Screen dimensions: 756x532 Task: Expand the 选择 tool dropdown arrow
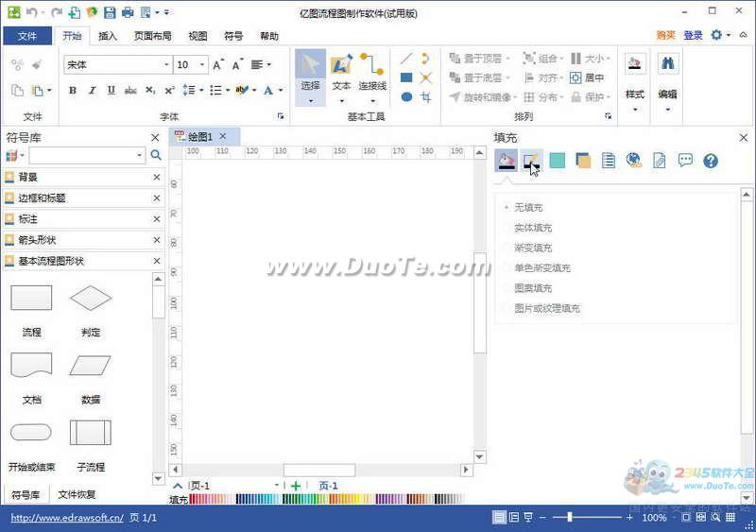point(311,101)
